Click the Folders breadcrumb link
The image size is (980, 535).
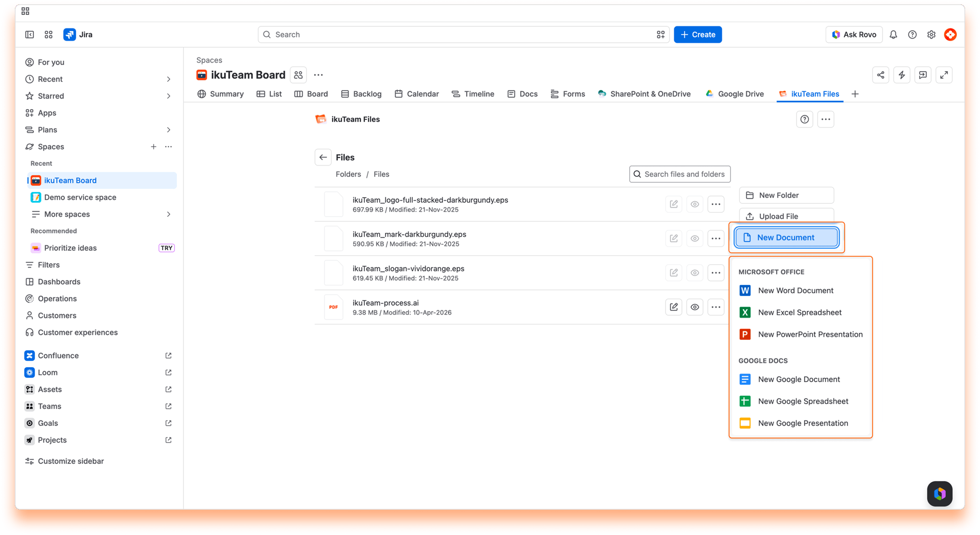(x=348, y=174)
